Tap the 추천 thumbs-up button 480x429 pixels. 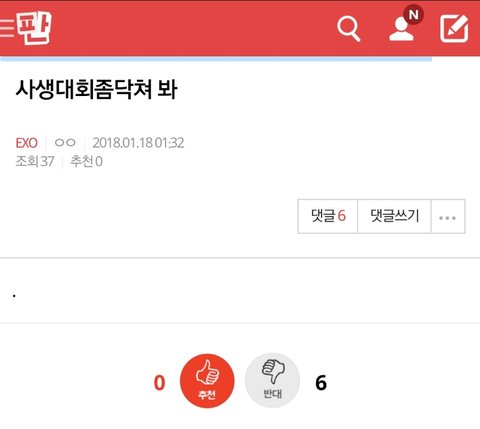(207, 381)
